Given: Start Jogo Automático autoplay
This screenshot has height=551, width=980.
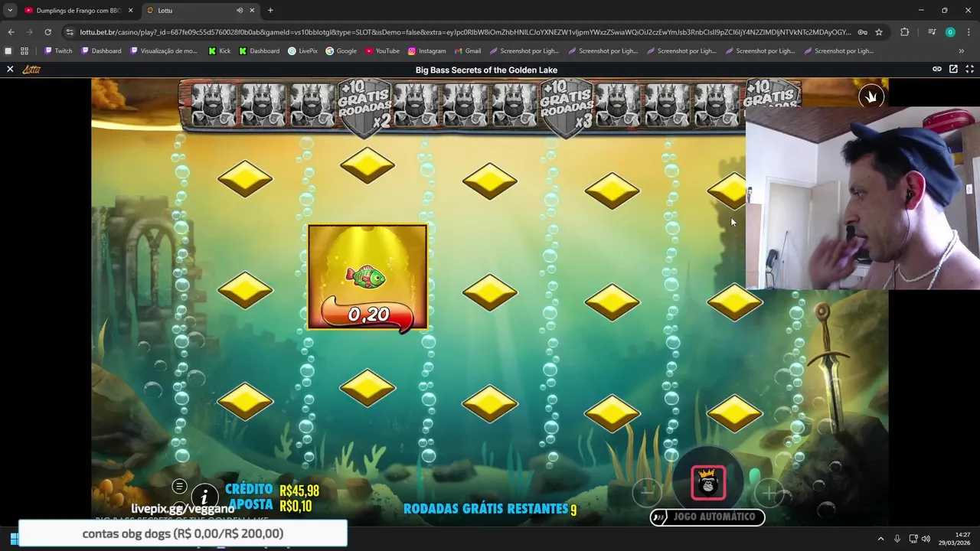Looking at the screenshot, I should click(707, 517).
